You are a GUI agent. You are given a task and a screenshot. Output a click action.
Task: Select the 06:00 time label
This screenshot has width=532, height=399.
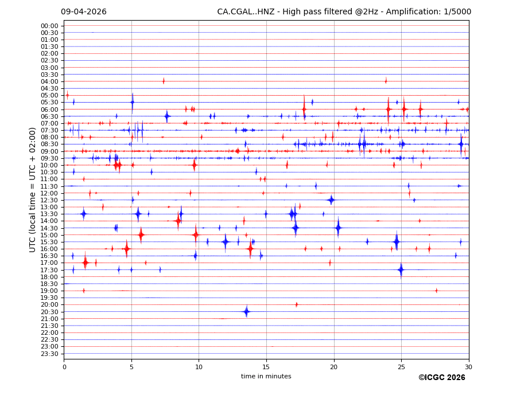pyautogui.click(x=49, y=109)
